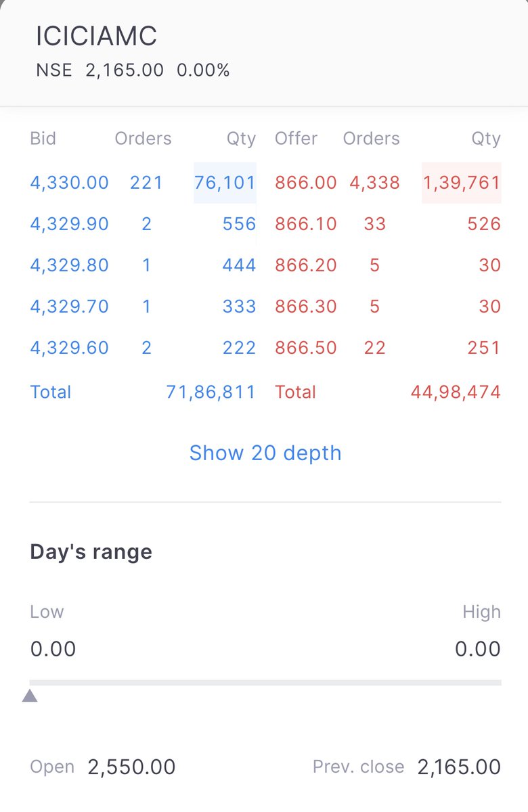Select the High label
Image resolution: width=528 pixels, height=812 pixels.
coord(482,612)
